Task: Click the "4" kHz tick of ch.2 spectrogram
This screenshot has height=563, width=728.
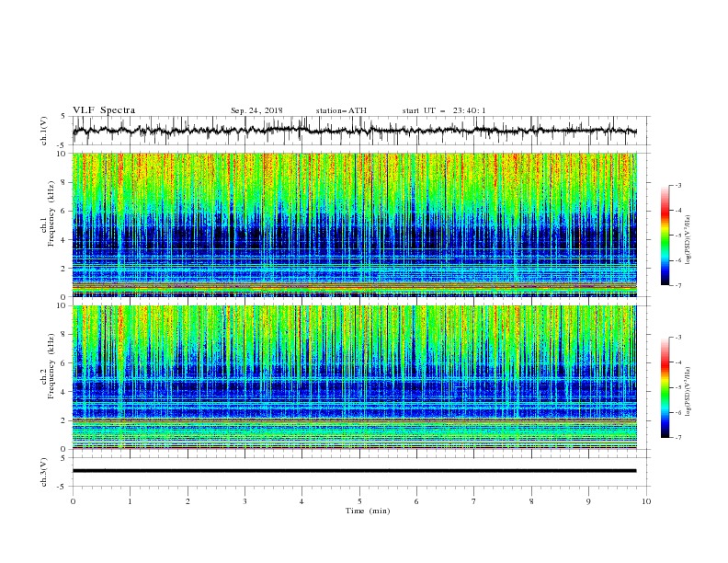Action: (x=64, y=392)
